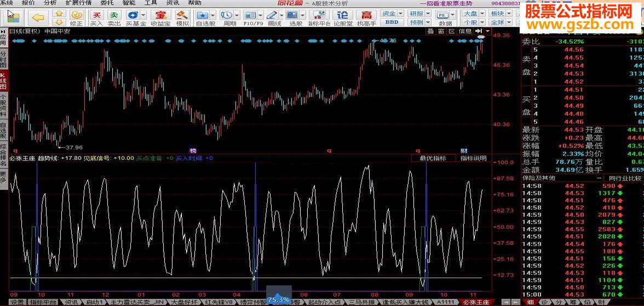Image resolution: width=644 pixels, height=306 pixels.
Task: Click the colorful home page icon
Action: [x=13, y=18]
